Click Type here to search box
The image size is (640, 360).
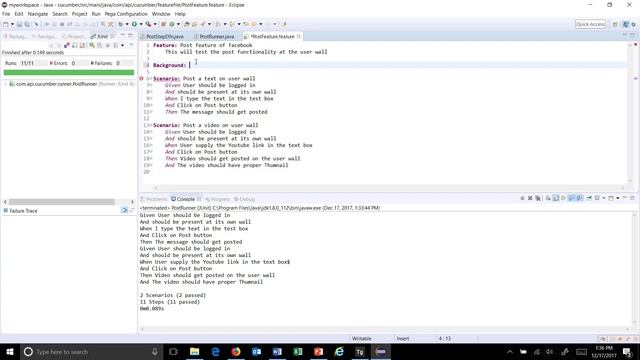[x=91, y=351]
